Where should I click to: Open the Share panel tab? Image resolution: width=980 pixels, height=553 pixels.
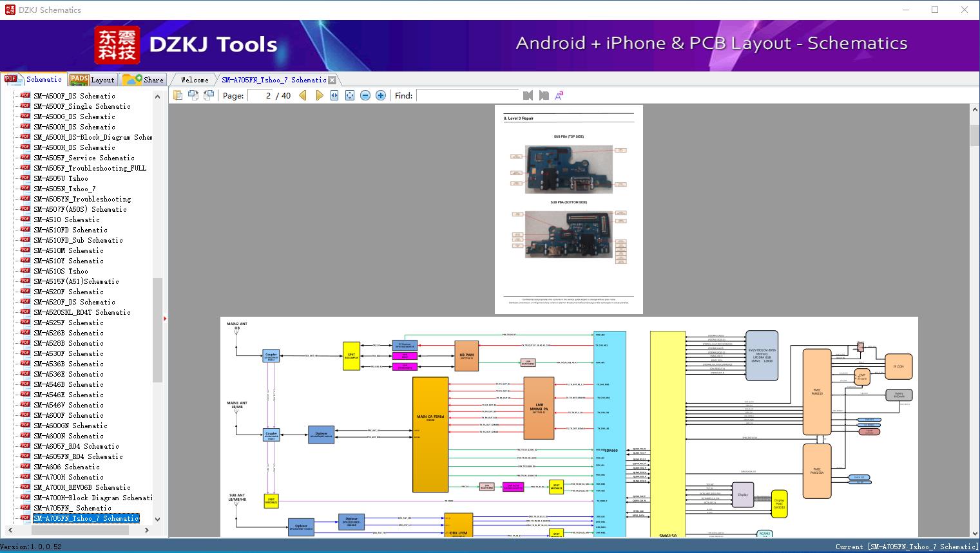point(143,80)
